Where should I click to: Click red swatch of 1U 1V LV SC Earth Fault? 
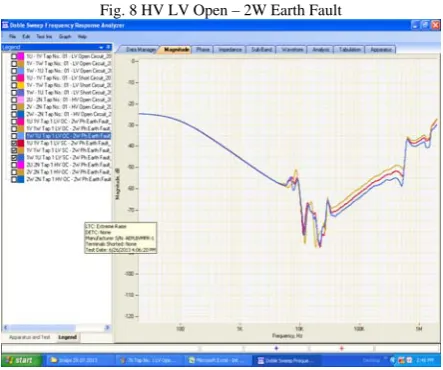tap(21, 143)
